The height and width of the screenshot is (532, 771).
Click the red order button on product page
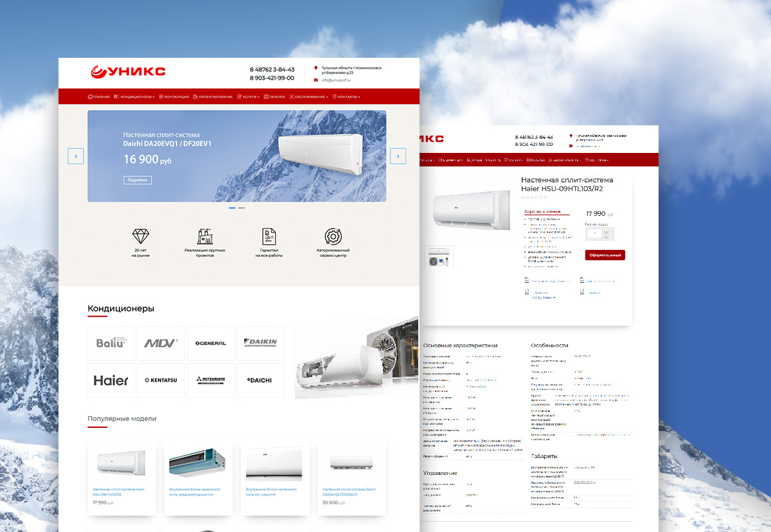pyautogui.click(x=605, y=255)
